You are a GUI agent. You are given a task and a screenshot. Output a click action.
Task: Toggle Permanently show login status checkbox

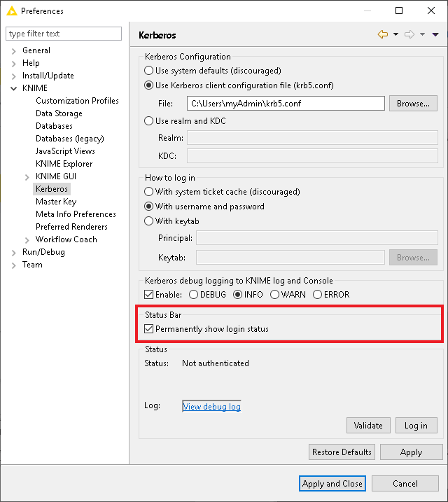coord(149,329)
